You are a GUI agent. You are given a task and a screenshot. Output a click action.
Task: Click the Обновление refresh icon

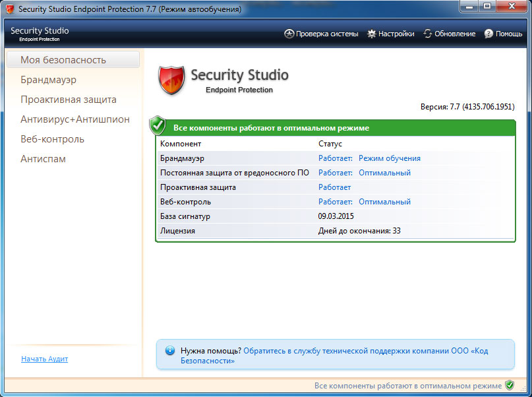click(x=427, y=34)
